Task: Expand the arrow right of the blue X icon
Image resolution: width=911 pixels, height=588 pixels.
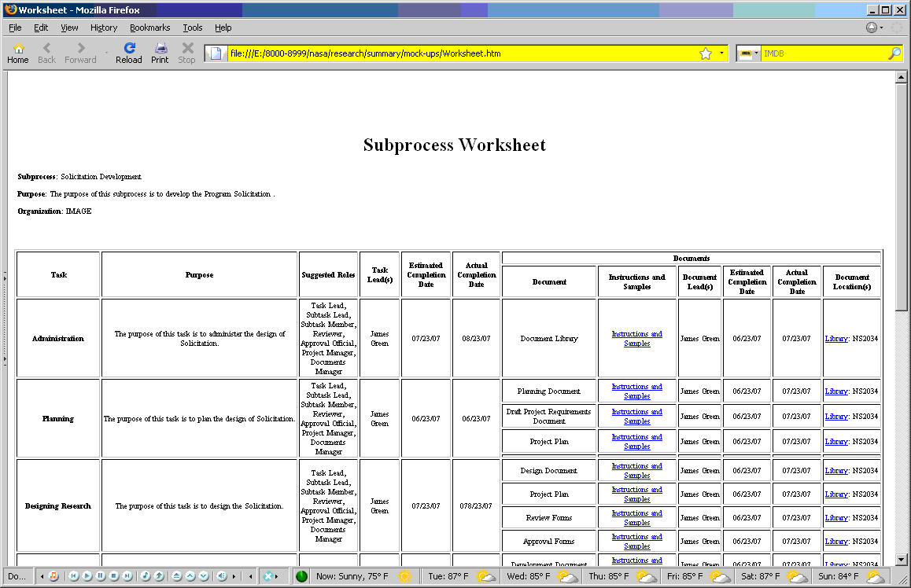Action: (277, 576)
